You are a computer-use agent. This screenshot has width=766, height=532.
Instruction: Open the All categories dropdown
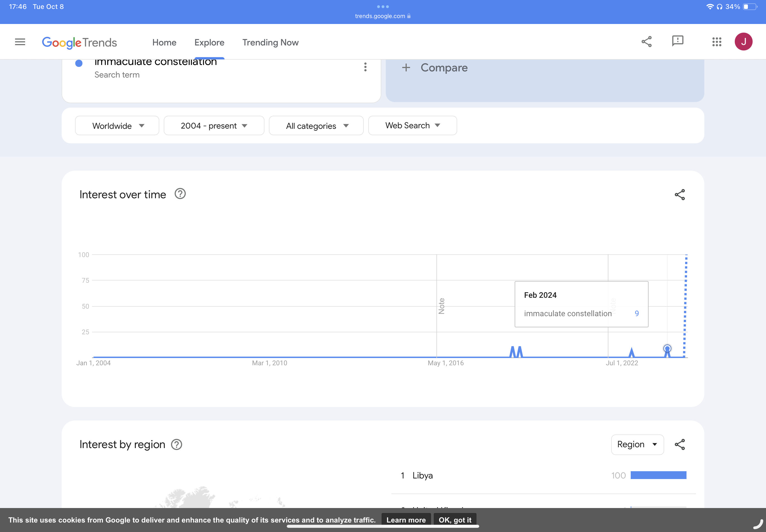tap(316, 126)
